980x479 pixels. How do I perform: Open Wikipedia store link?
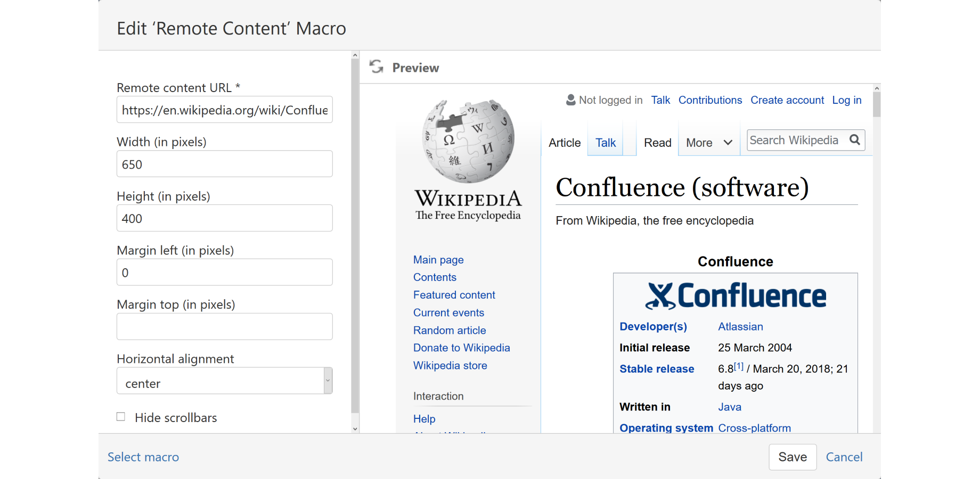[450, 365]
